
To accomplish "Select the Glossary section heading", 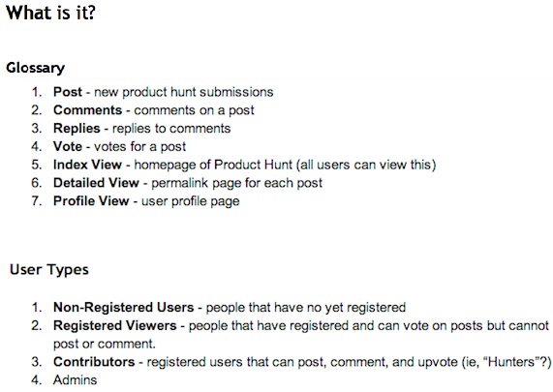I will [35, 68].
